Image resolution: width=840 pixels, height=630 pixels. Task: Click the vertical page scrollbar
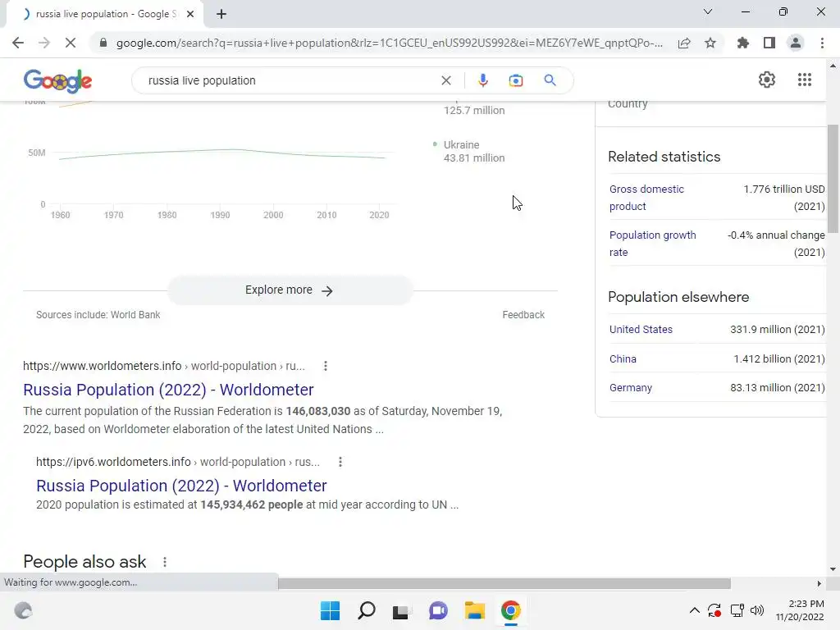point(833,178)
